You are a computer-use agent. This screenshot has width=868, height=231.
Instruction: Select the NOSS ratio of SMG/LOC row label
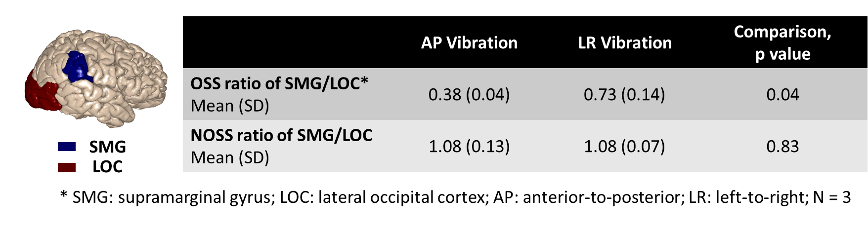coord(281,135)
